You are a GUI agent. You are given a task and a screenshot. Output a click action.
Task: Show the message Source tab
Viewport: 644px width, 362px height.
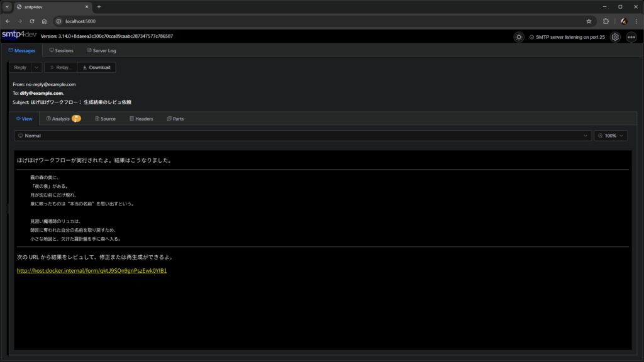coord(105,118)
